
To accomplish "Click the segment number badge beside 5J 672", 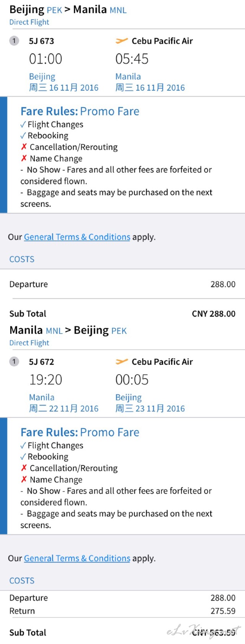I will 14,361.
